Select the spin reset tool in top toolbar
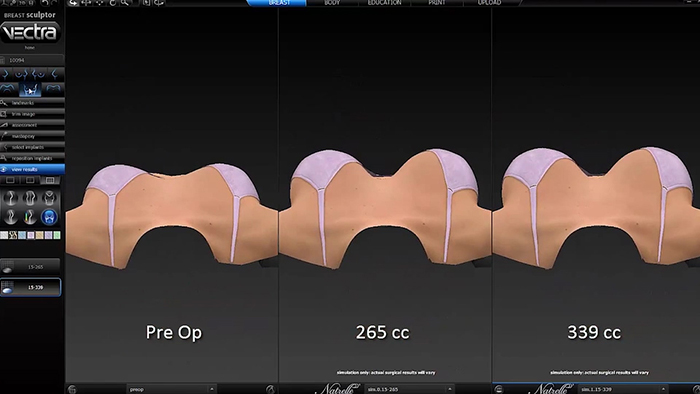Screen dimensions: 700x394 click(x=112, y=3)
